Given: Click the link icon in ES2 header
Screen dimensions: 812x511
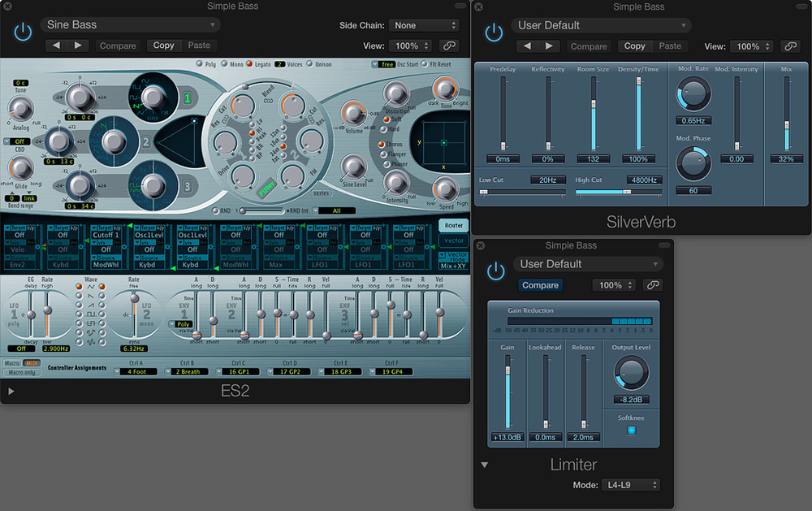Looking at the screenshot, I should tap(450, 45).
